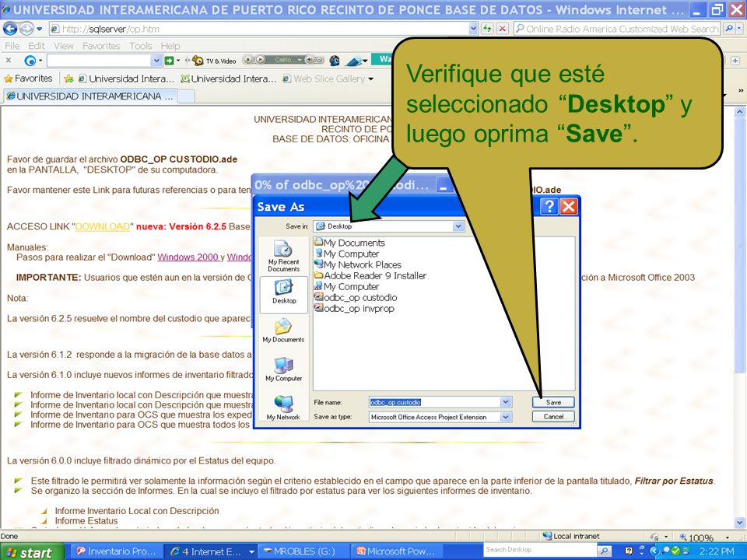Select the odbc_op invprop file

coord(354,309)
